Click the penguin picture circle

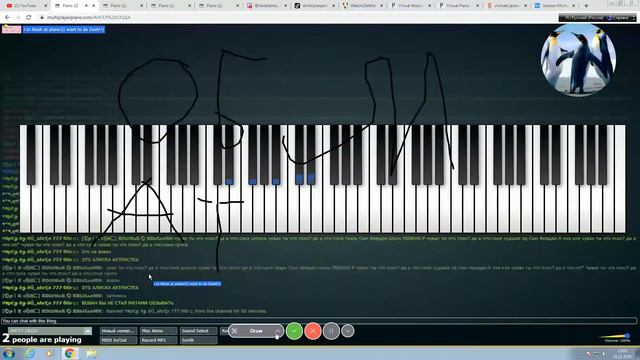click(x=578, y=60)
